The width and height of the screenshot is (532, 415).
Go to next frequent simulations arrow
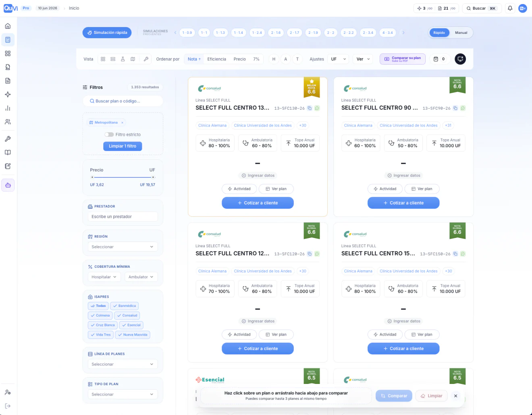click(x=403, y=33)
